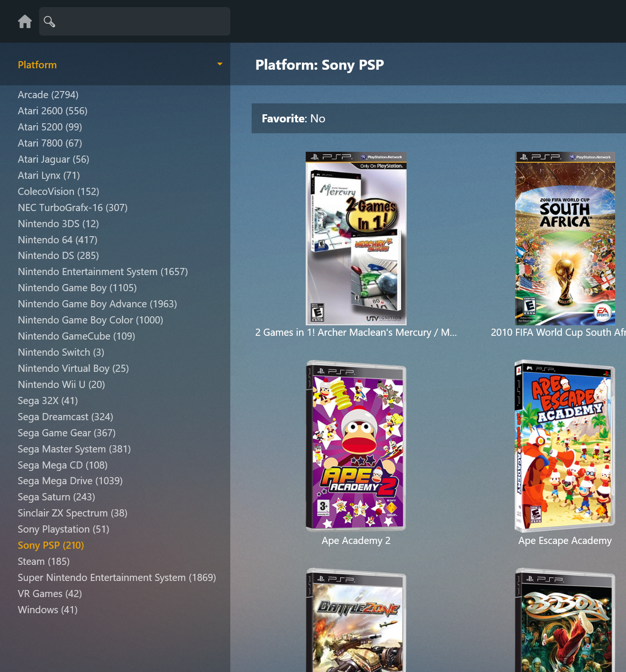
Task: Open Ape Academy 2 box art
Action: tap(356, 446)
